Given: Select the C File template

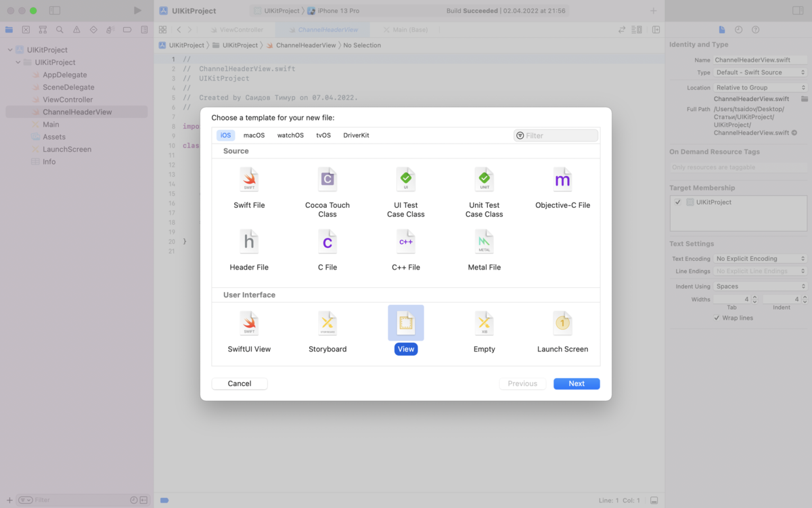Looking at the screenshot, I should [328, 250].
